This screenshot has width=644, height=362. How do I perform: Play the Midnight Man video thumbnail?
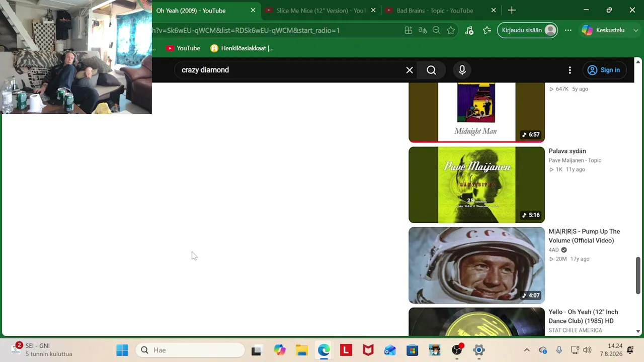click(476, 113)
